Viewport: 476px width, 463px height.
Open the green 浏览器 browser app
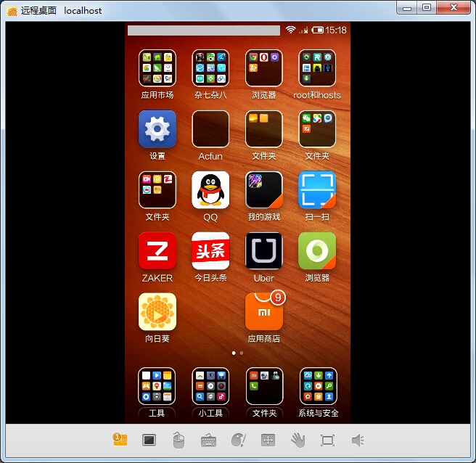pyautogui.click(x=317, y=251)
